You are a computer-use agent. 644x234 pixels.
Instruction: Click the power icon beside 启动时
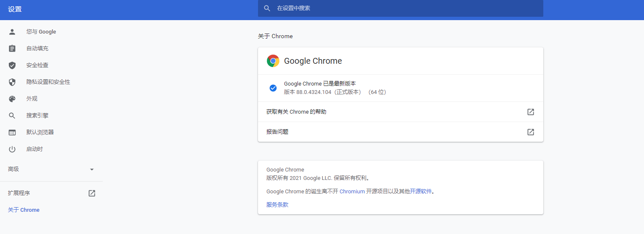click(12, 149)
